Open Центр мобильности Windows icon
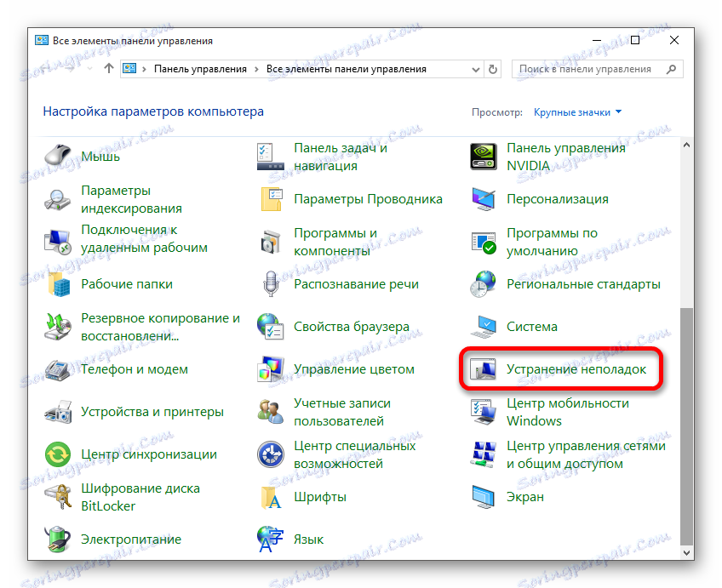This screenshot has width=722, height=588. click(x=483, y=412)
